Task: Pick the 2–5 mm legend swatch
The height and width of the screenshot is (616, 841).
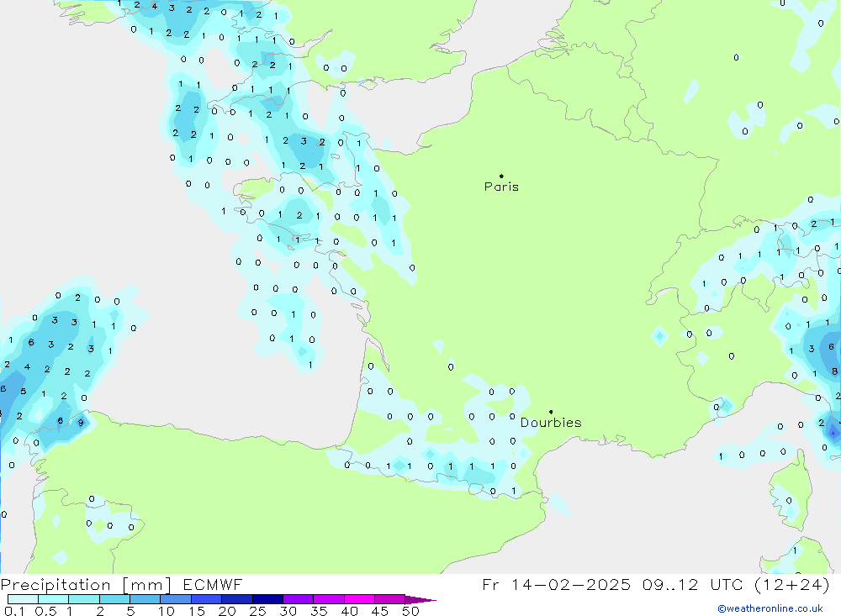Action: click(114, 599)
